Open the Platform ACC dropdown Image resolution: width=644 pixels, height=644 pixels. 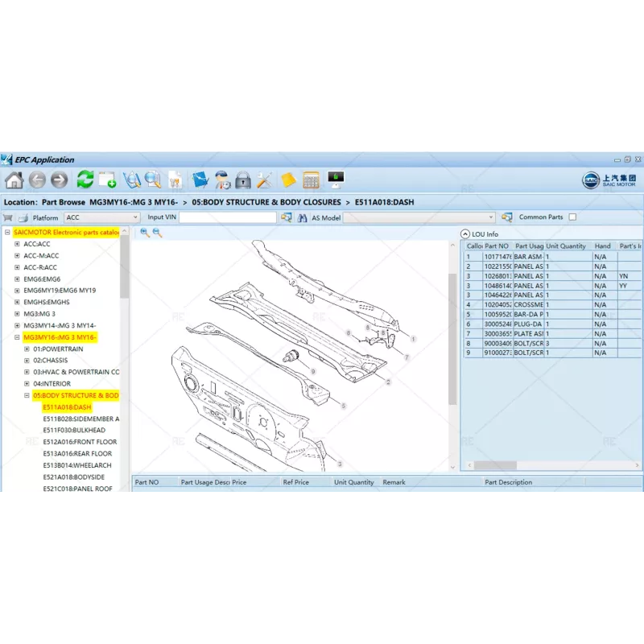tap(135, 217)
